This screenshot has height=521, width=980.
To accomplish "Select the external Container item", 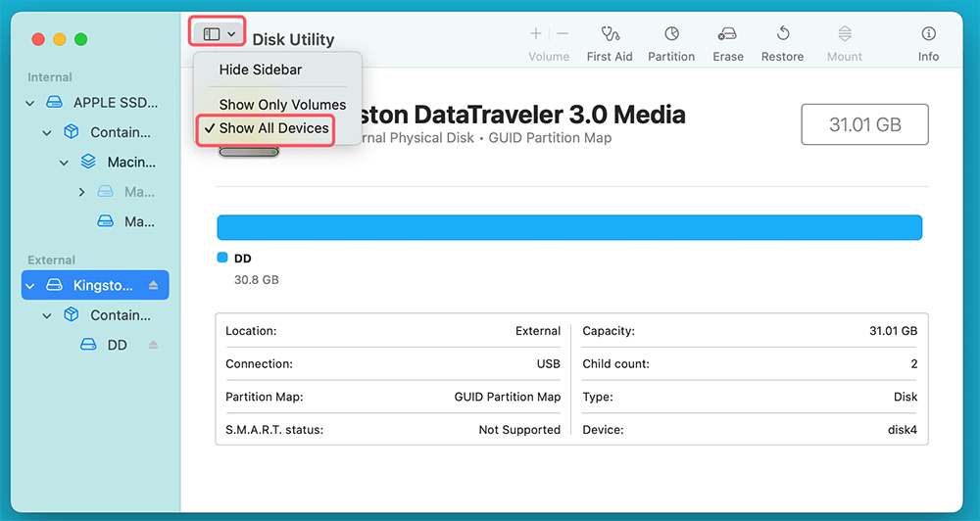I will coord(120,315).
